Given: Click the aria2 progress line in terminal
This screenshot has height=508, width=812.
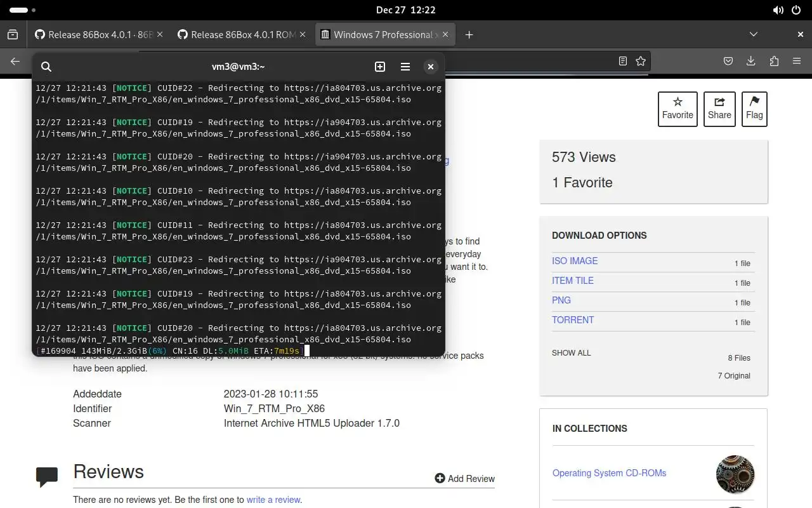Looking at the screenshot, I should tap(170, 351).
